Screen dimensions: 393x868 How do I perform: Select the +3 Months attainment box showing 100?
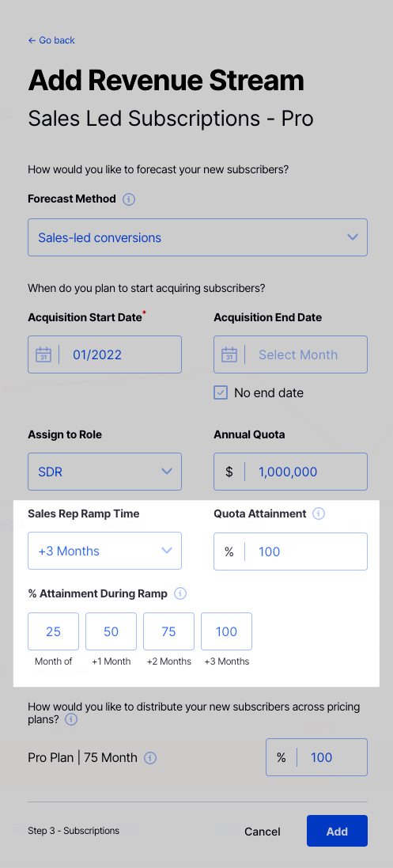[226, 631]
